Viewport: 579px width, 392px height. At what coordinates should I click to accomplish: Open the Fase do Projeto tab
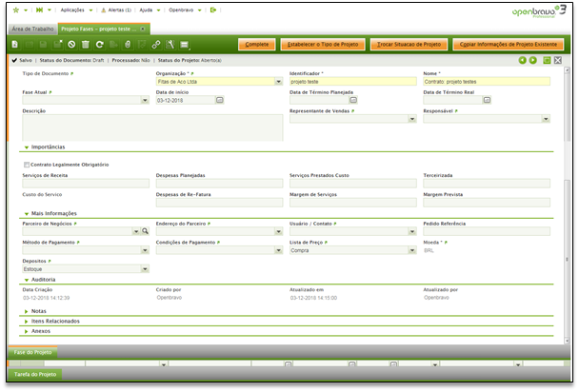32,353
